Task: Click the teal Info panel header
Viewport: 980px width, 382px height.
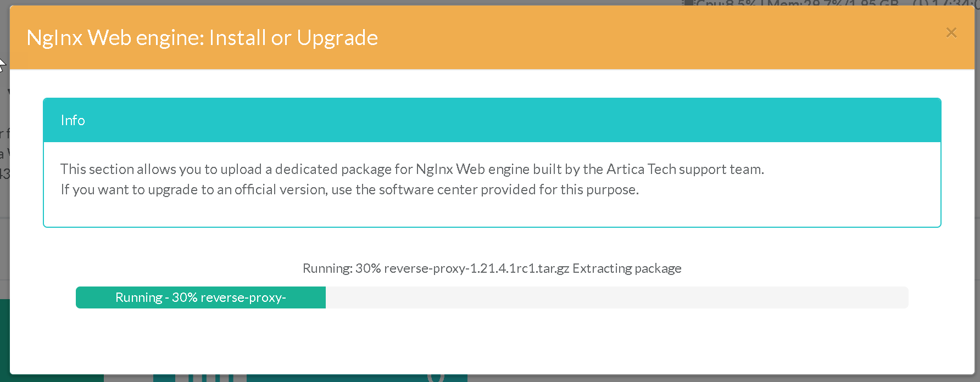Action: pyautogui.click(x=492, y=120)
